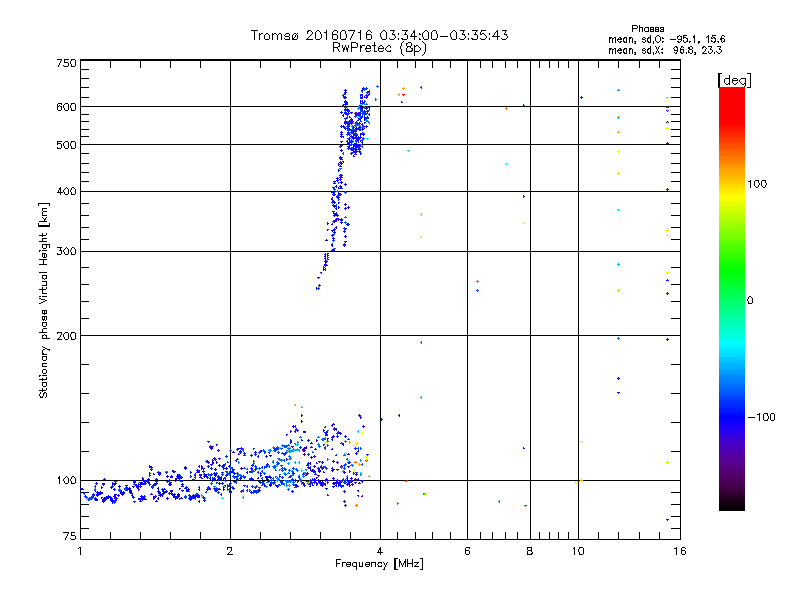This screenshot has width=800, height=600.
Task: Click the y-axis tick label '400'
Action: [66, 191]
